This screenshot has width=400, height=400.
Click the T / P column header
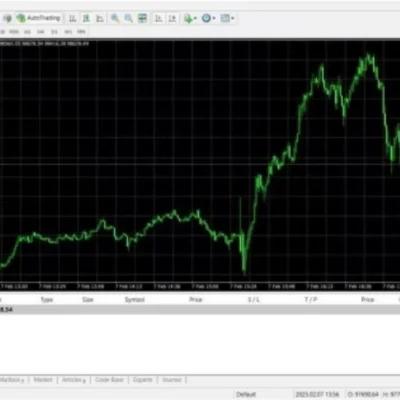tap(311, 300)
